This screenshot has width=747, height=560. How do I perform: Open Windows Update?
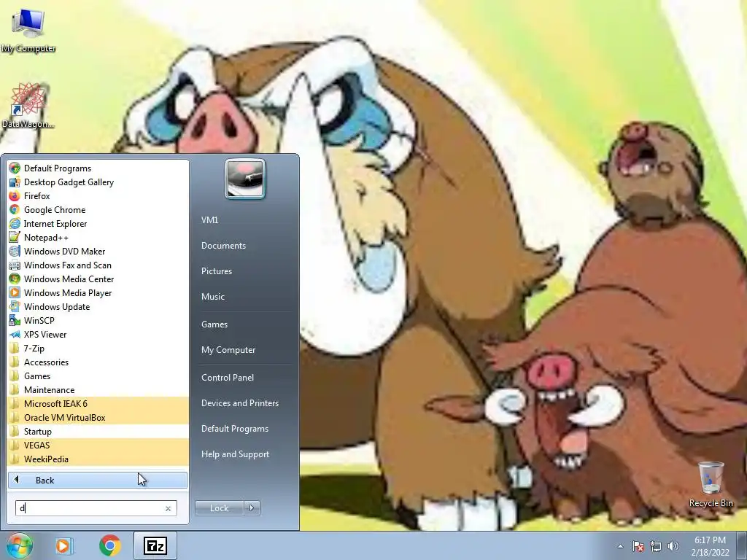click(x=98, y=306)
